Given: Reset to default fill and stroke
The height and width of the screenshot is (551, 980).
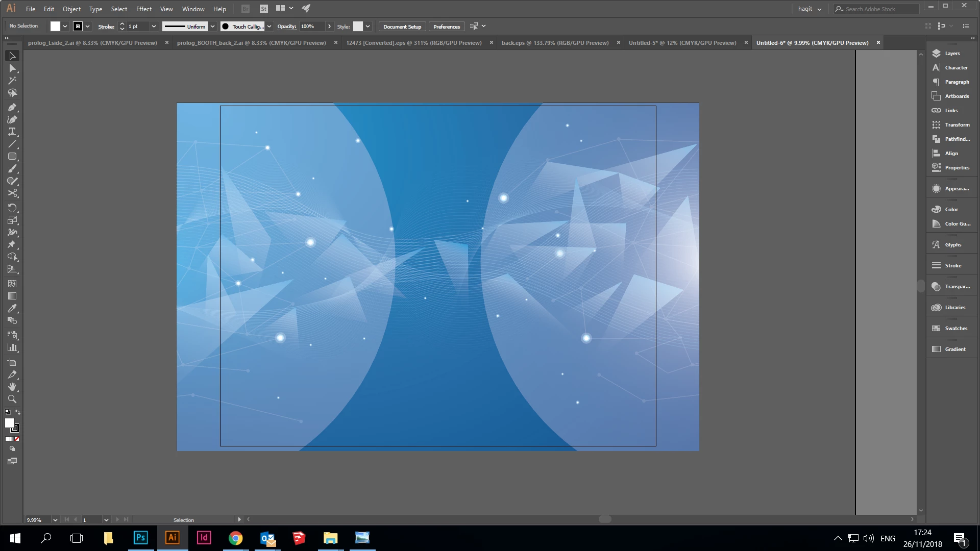Looking at the screenshot, I should coord(7,412).
